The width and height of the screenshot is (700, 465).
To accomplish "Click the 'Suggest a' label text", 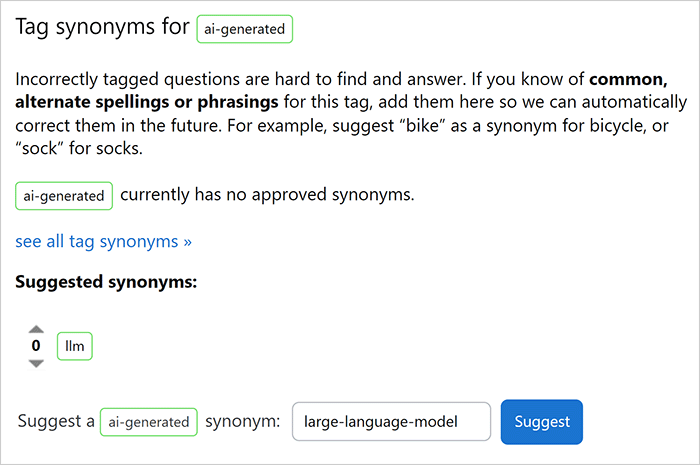I will [56, 421].
